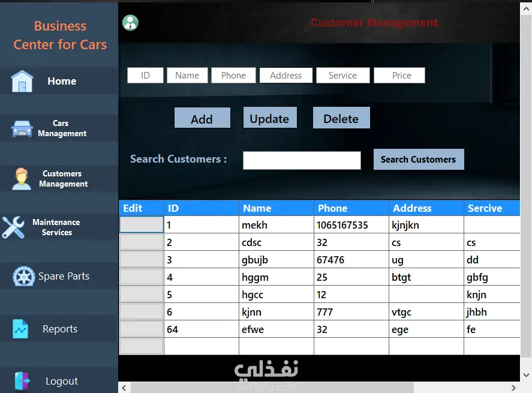Focus the Price input field

399,76
